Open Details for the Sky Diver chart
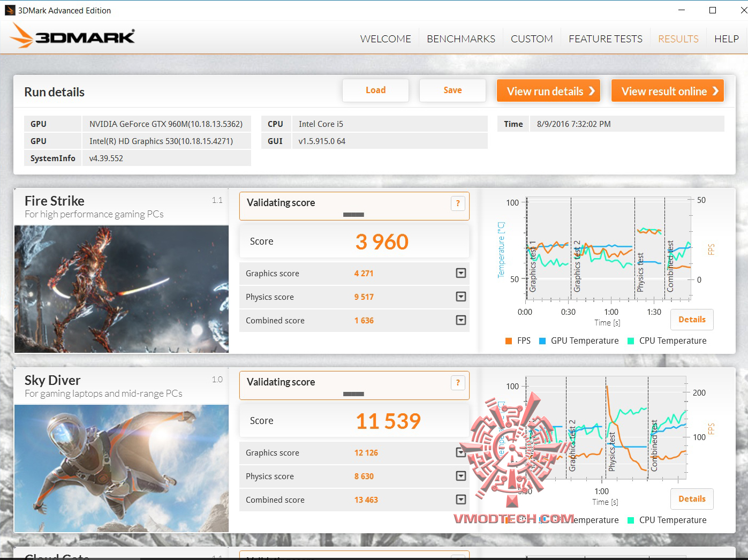The width and height of the screenshot is (748, 560). tap(692, 499)
